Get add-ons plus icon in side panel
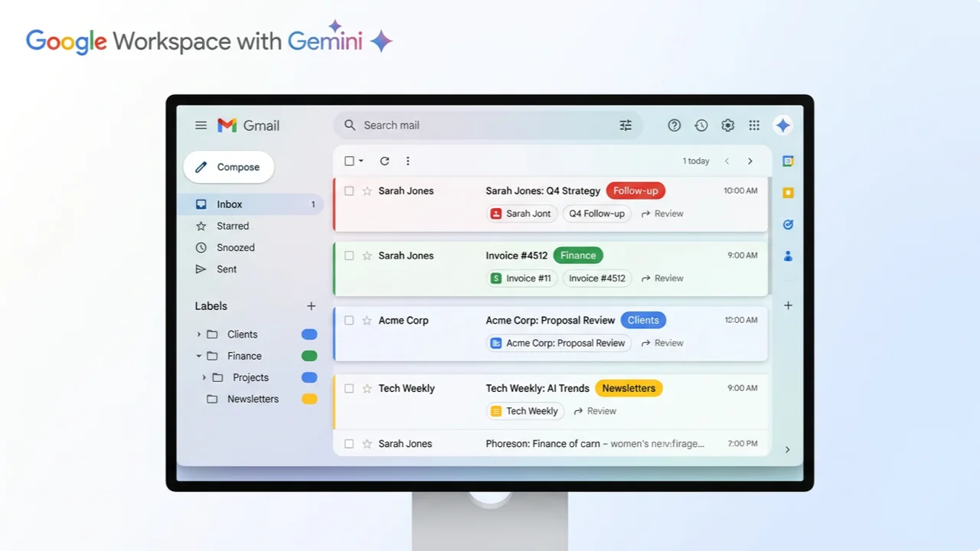Viewport: 980px width, 551px height. [788, 305]
